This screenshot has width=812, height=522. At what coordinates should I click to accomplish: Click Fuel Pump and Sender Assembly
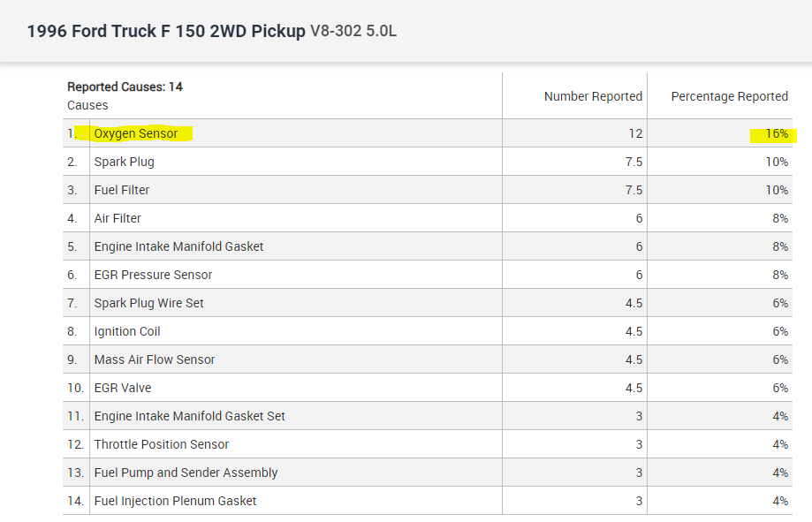point(186,473)
